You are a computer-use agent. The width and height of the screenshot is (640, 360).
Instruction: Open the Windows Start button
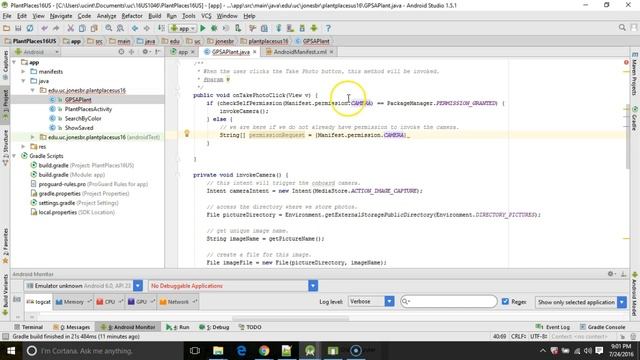coord(11,351)
